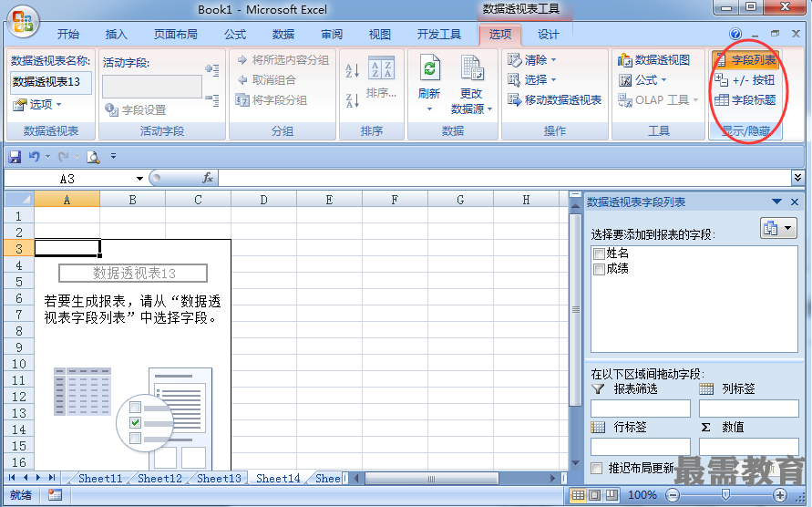Enable Defer Layout Update (推迟布局更新) checkbox
Image resolution: width=812 pixels, height=507 pixels.
597,468
